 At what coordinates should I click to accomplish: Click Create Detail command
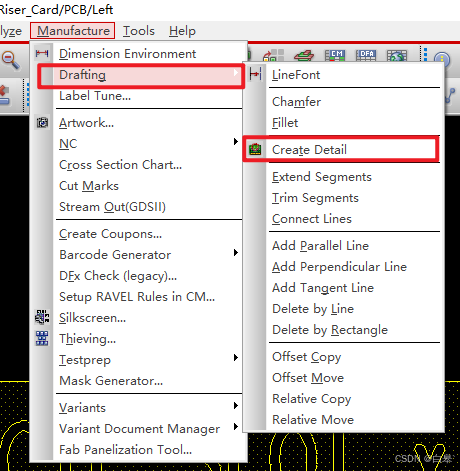pos(309,150)
